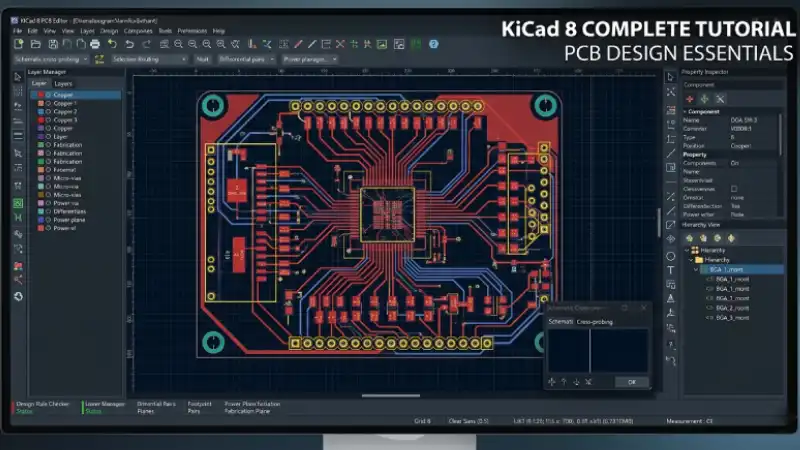Save the board with the floppy icon
The height and width of the screenshot is (450, 800).
[53, 44]
